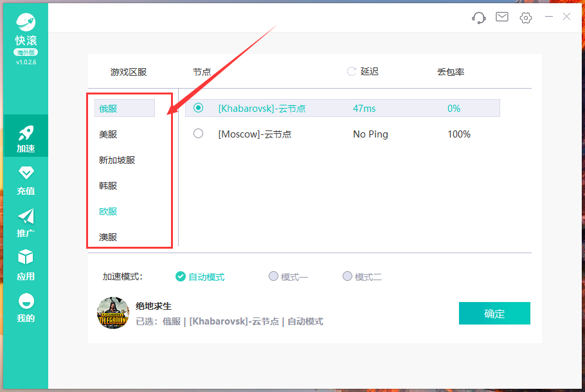Click the v1.0.2.6 version label
This screenshot has height=392, width=585.
click(26, 62)
